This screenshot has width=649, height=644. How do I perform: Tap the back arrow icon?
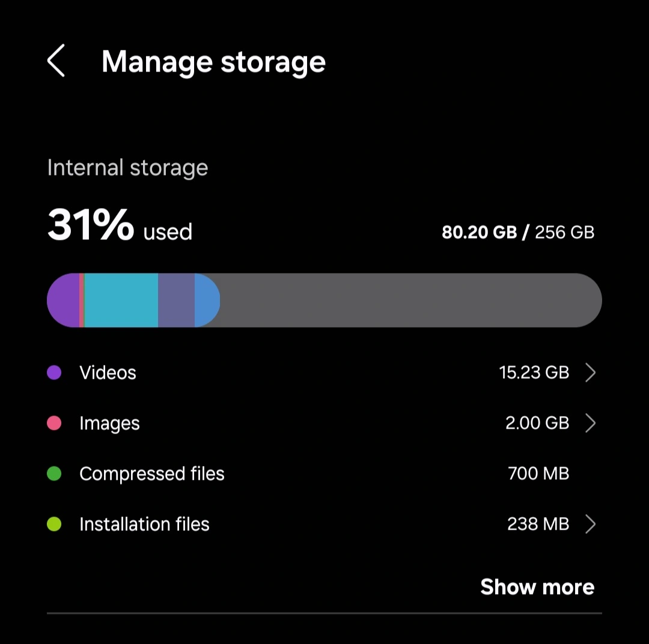point(56,61)
